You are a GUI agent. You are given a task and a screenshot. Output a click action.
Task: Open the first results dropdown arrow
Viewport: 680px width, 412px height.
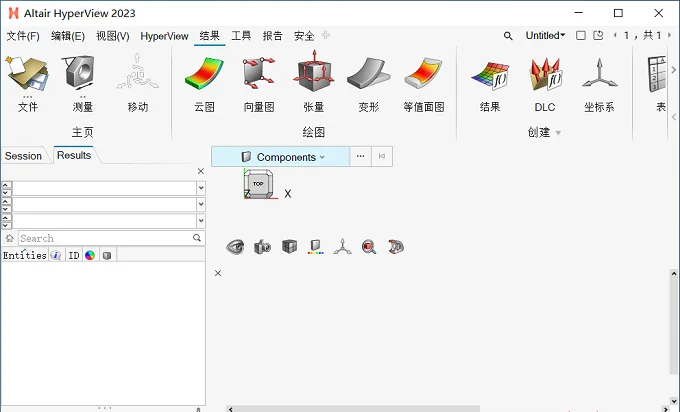(x=201, y=188)
